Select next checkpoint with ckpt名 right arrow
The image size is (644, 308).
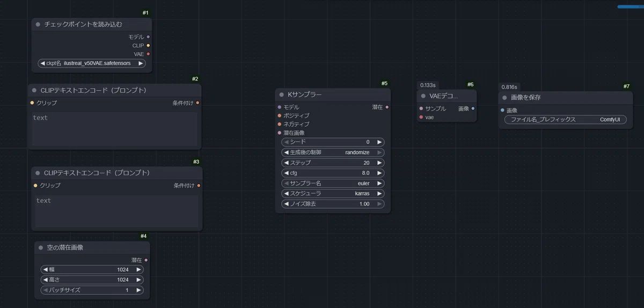(141, 63)
